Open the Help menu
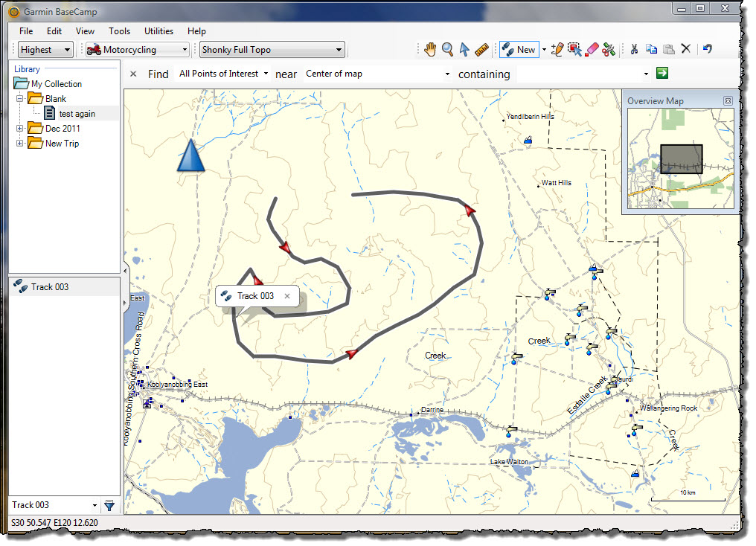 coord(196,30)
